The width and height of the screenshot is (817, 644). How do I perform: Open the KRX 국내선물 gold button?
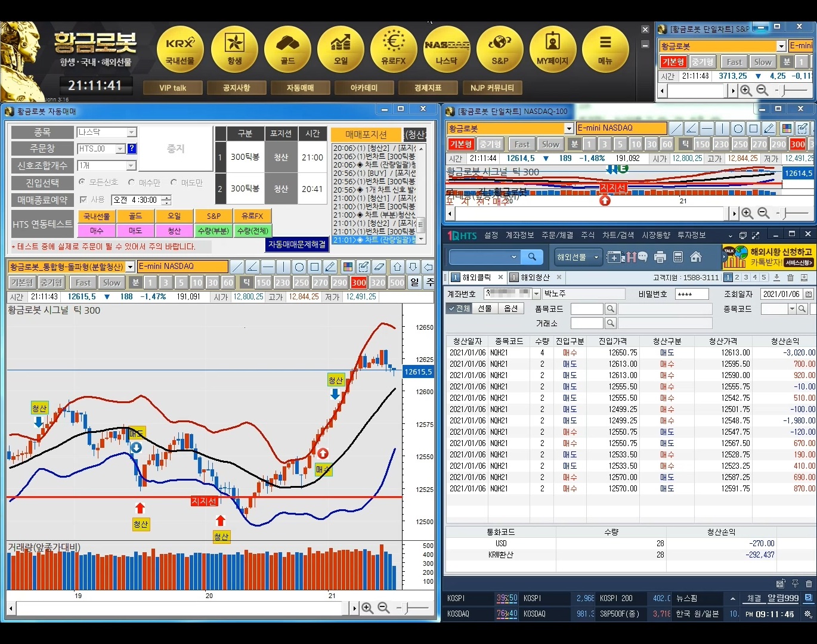pyautogui.click(x=180, y=49)
